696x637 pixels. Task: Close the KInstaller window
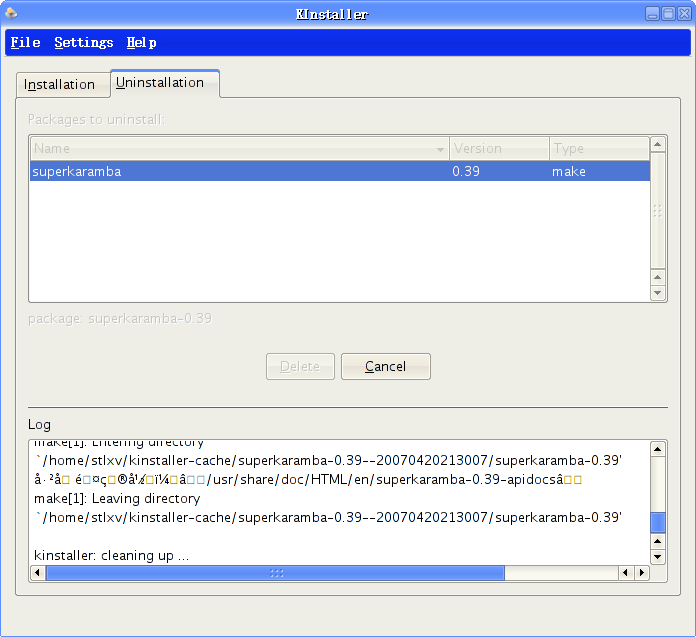[x=684, y=14]
